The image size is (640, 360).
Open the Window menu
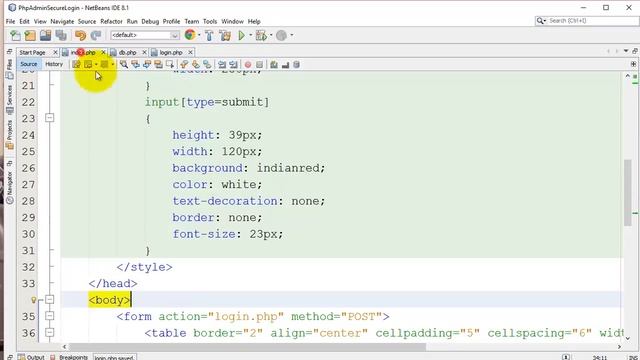point(232,21)
